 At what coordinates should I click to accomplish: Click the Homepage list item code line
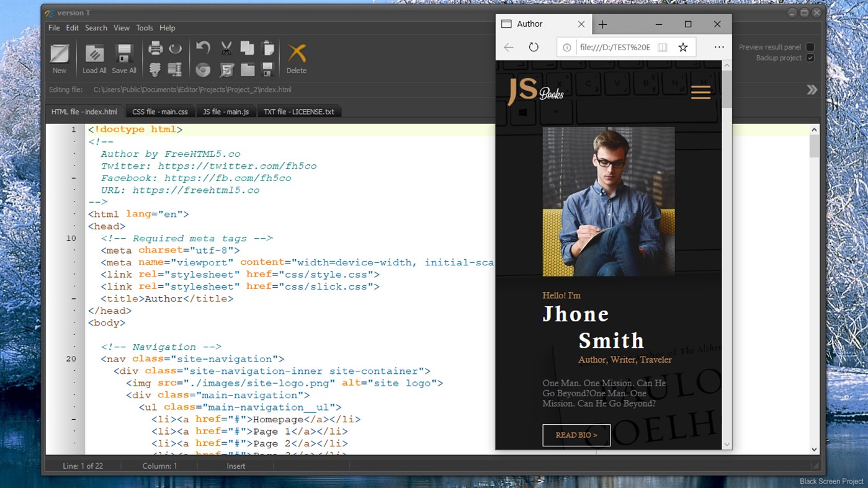click(x=256, y=420)
